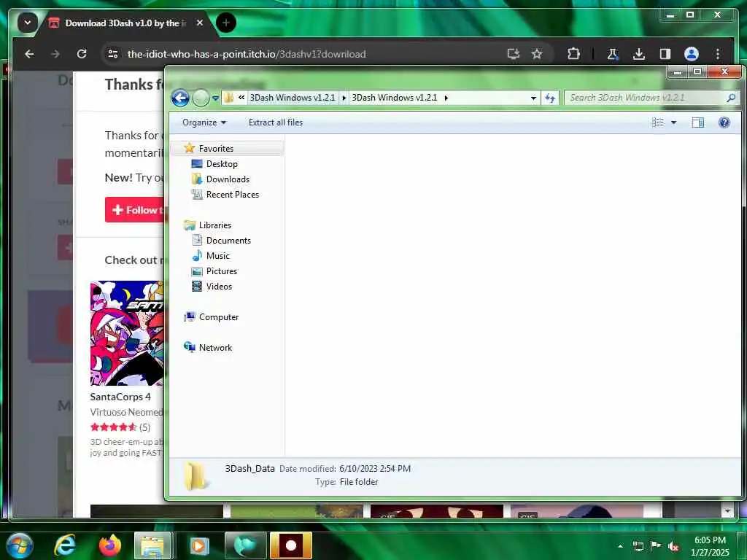This screenshot has height=560, width=747.
Task: Show hidden tray icons arrow
Action: (620, 546)
